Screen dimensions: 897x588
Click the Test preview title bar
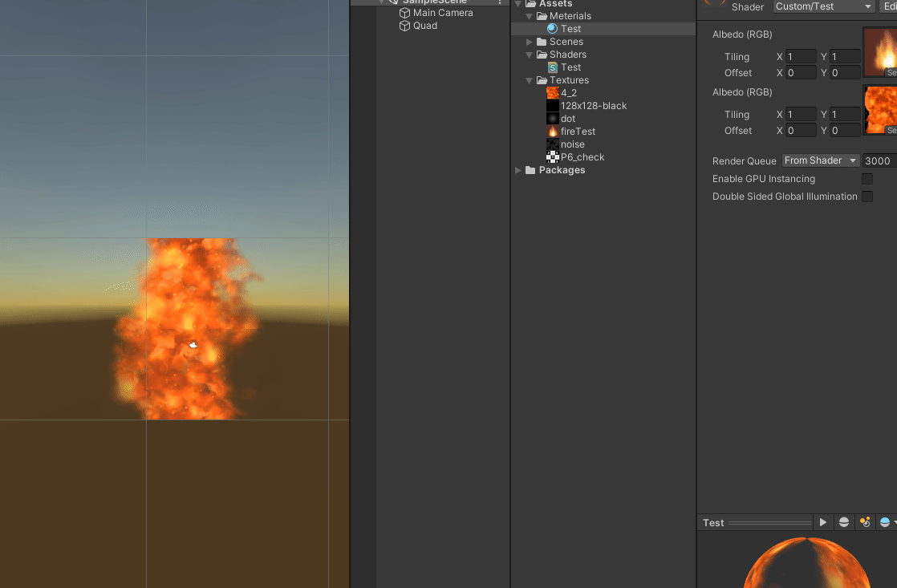coord(757,522)
